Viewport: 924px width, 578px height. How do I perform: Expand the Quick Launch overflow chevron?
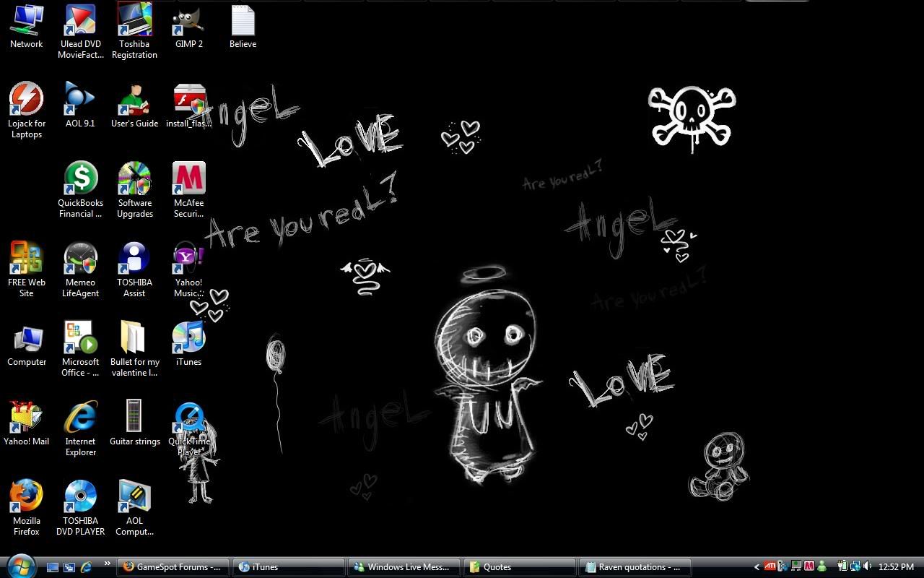coord(108,564)
